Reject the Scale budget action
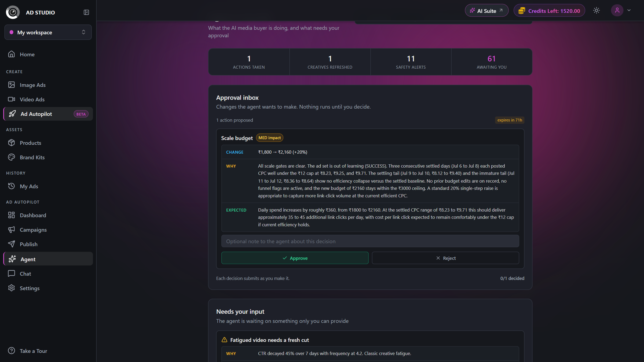Screen dimensions: 644x362 click(445, 258)
